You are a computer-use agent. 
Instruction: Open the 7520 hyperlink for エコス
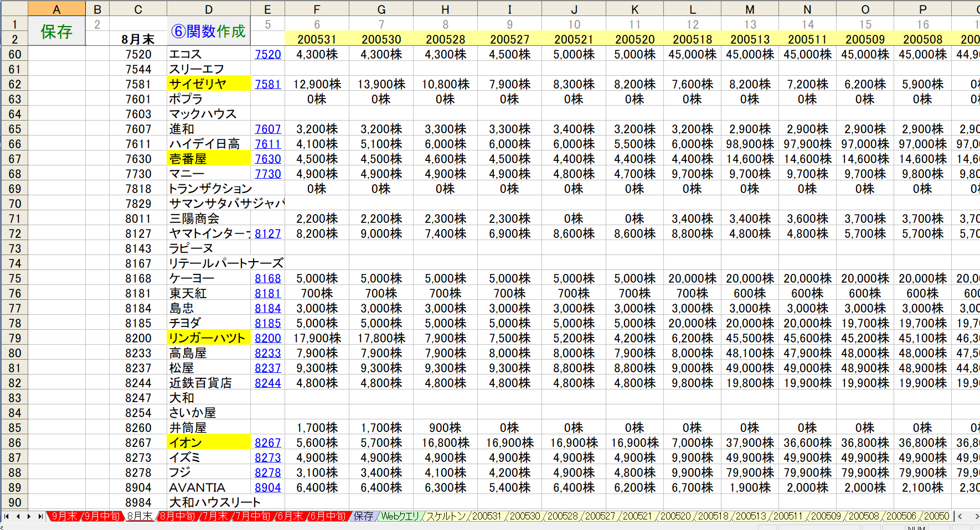(x=268, y=54)
